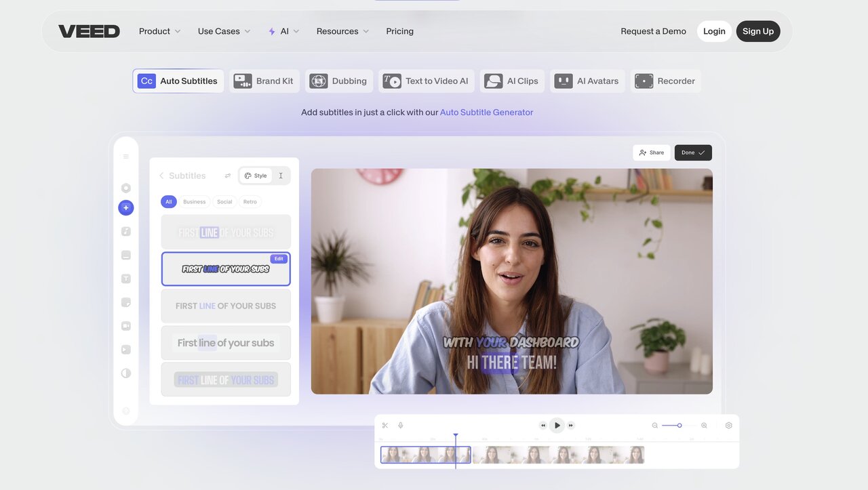The width and height of the screenshot is (868, 490).
Task: Click the microphone icon in the timeline
Action: 401,426
